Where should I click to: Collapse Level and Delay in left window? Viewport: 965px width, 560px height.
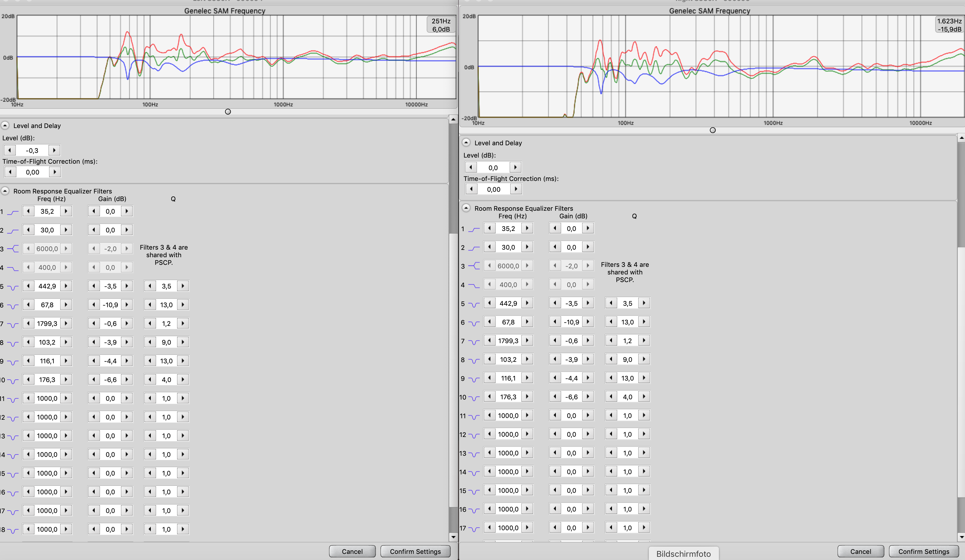5,125
